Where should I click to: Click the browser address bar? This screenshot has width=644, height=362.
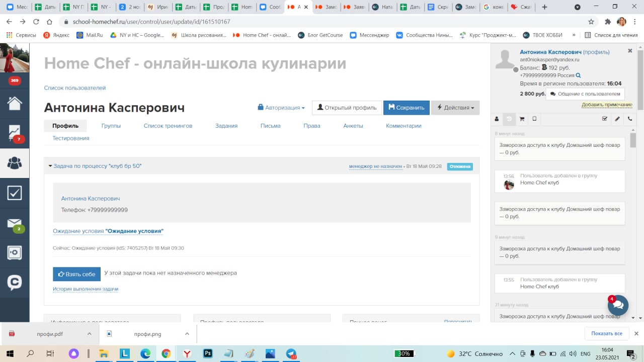click(322, 22)
